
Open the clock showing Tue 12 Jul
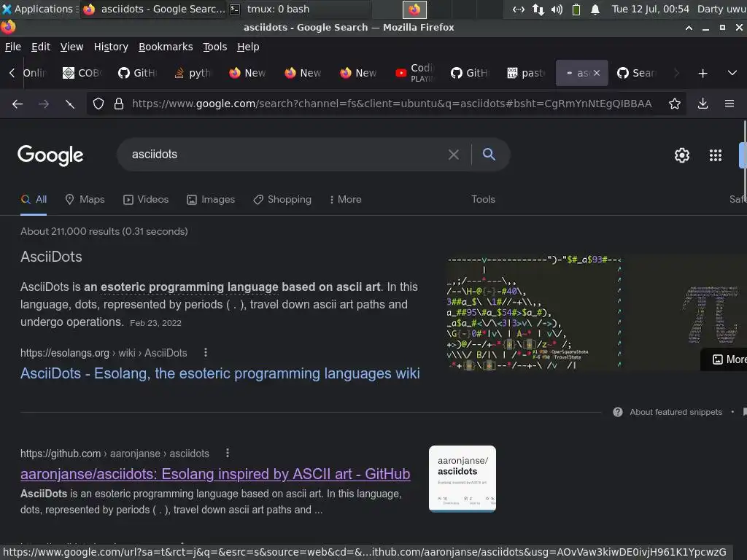pos(650,9)
